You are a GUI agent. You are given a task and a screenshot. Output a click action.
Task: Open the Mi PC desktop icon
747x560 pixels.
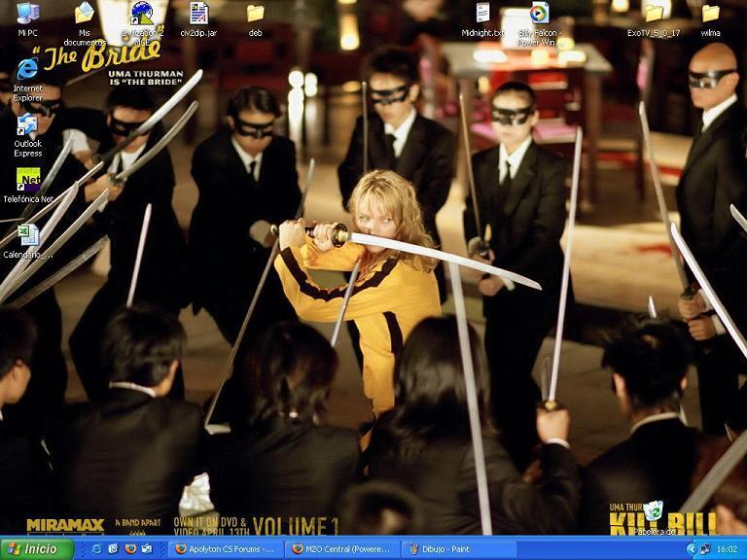tap(27, 15)
